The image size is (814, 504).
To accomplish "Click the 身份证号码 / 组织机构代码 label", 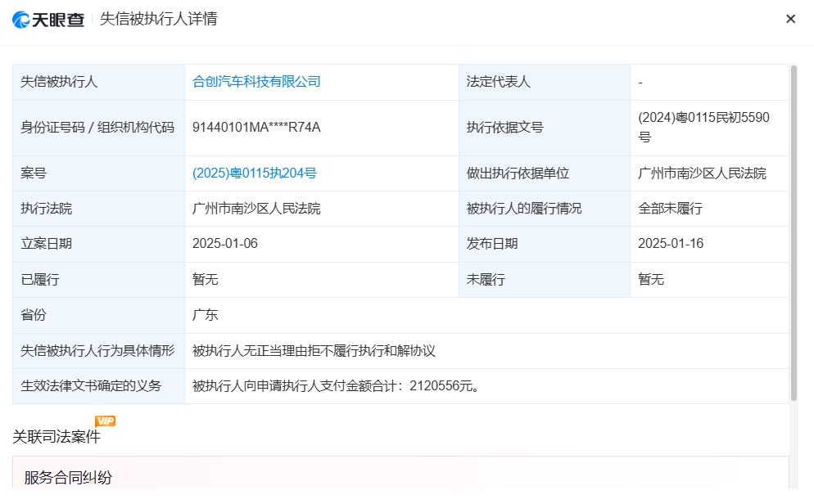I will [x=97, y=128].
